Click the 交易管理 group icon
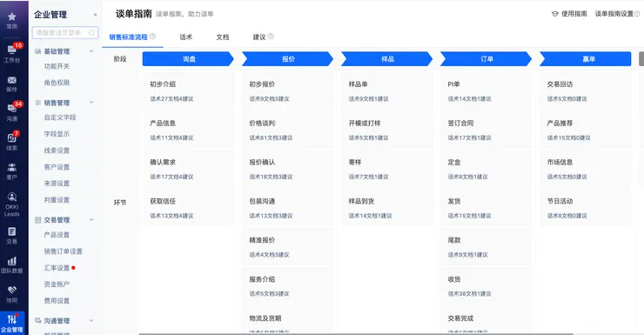 (37, 220)
